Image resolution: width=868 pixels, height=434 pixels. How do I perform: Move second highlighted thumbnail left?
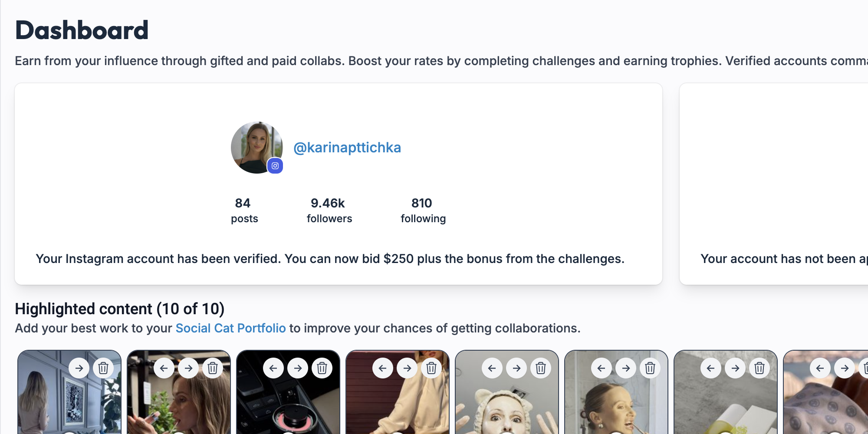(164, 368)
